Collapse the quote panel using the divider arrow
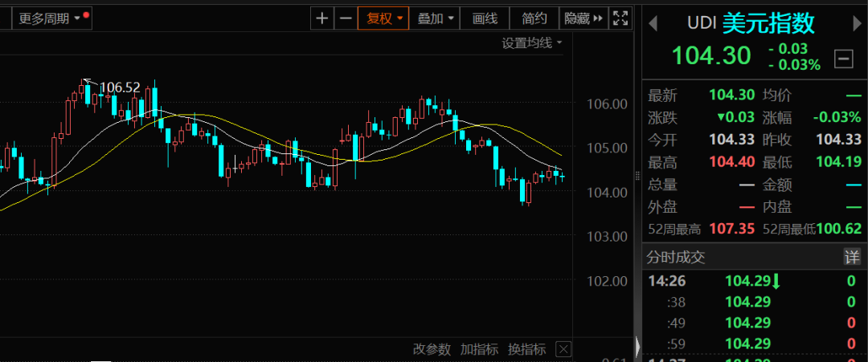Screen dimensions: 868x362 click(x=638, y=345)
